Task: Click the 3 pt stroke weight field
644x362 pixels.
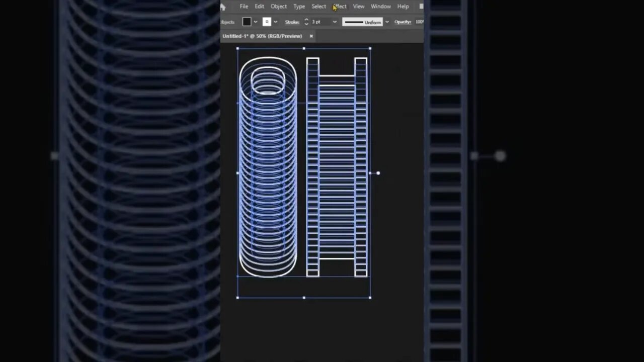Action: coord(320,22)
